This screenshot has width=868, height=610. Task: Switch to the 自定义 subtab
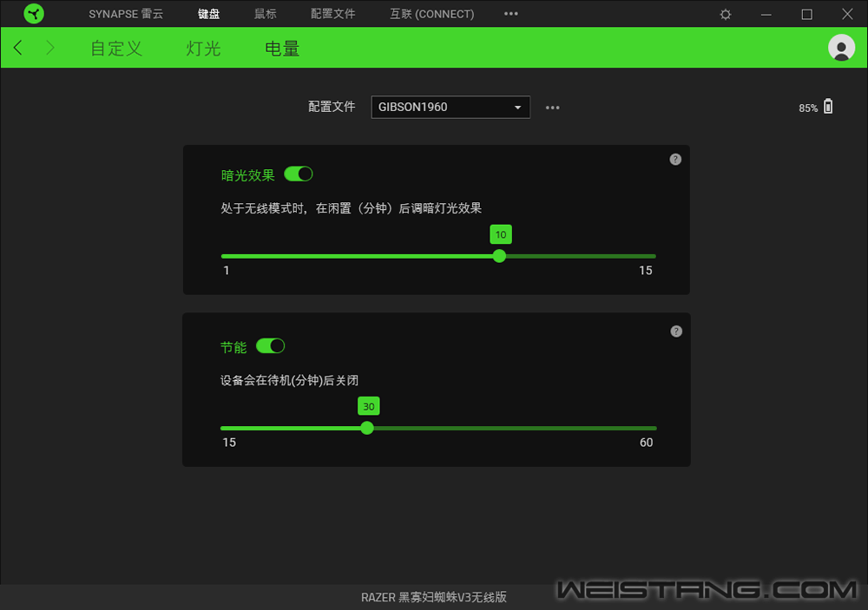116,49
